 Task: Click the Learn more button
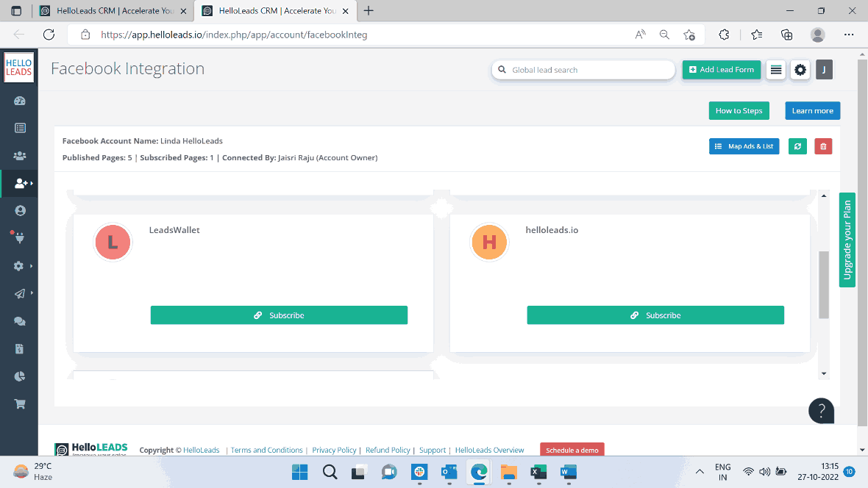[x=813, y=111]
